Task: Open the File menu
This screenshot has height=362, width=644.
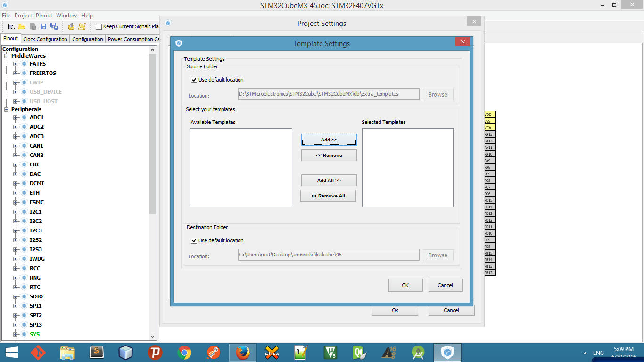Action: 6,16
